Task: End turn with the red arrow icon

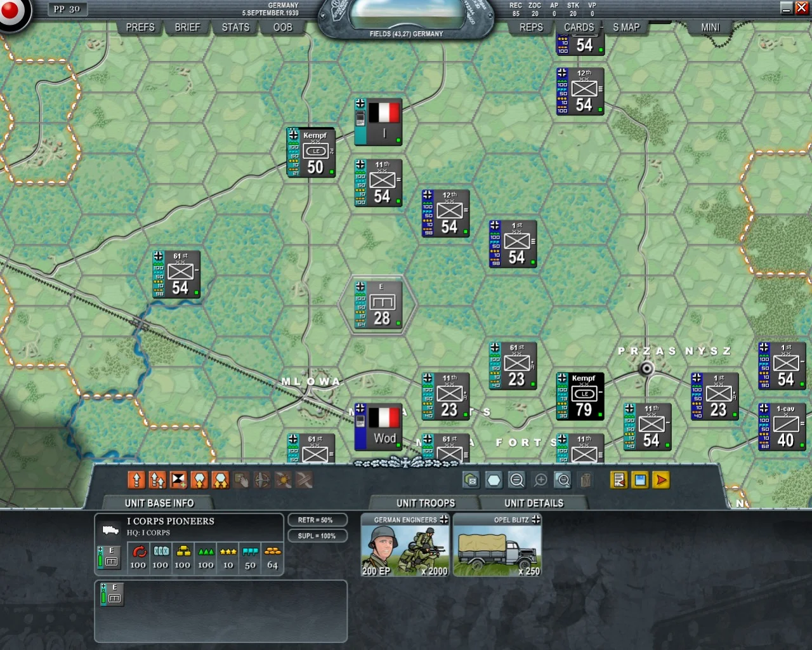Action: click(661, 480)
